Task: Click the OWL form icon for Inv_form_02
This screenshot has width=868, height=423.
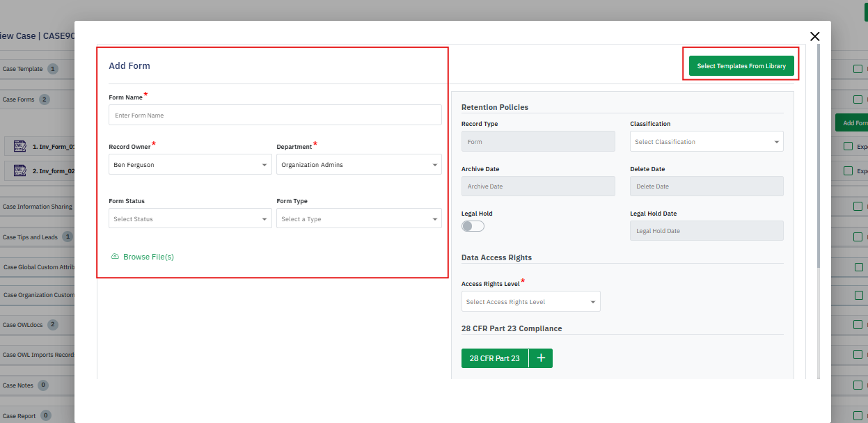Action: (19, 170)
